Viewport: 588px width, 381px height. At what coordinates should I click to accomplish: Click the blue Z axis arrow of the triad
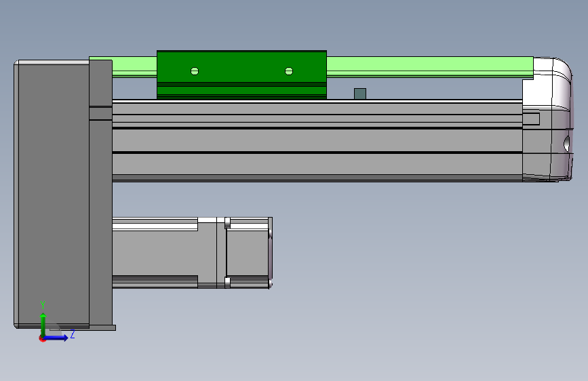click(56, 338)
